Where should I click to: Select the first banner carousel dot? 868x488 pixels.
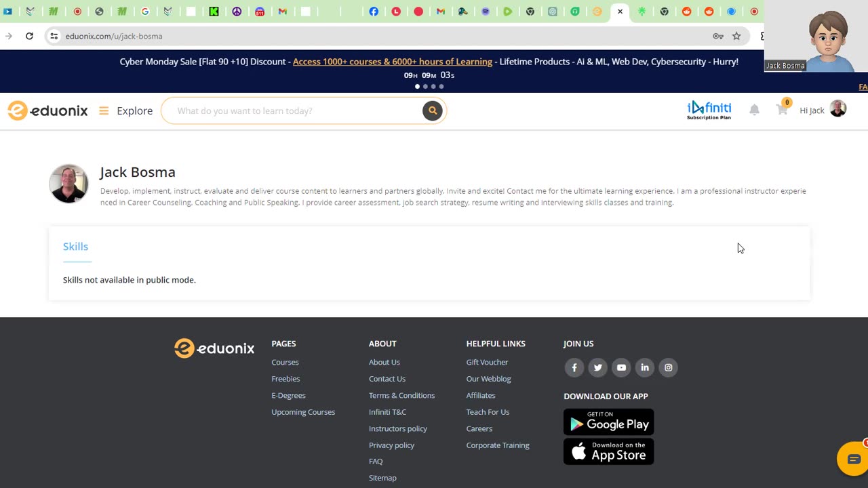pyautogui.click(x=417, y=87)
